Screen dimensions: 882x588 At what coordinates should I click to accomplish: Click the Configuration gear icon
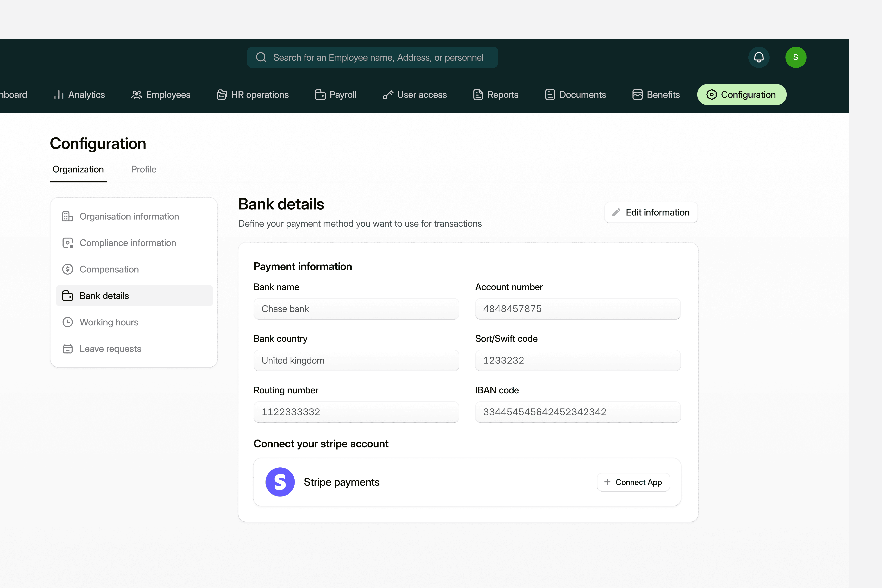click(x=711, y=95)
